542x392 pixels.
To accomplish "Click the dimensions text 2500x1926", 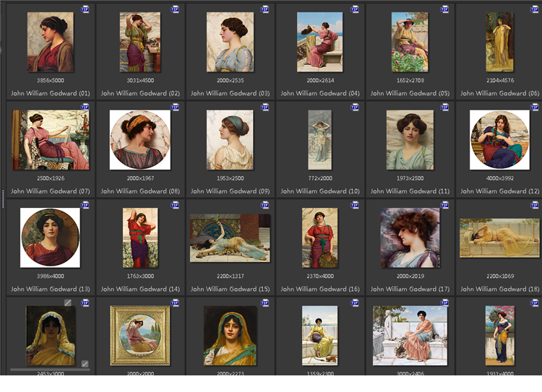I will tap(51, 178).
